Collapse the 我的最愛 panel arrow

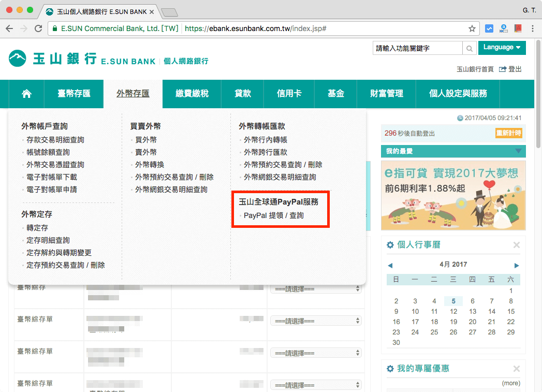pyautogui.click(x=518, y=151)
